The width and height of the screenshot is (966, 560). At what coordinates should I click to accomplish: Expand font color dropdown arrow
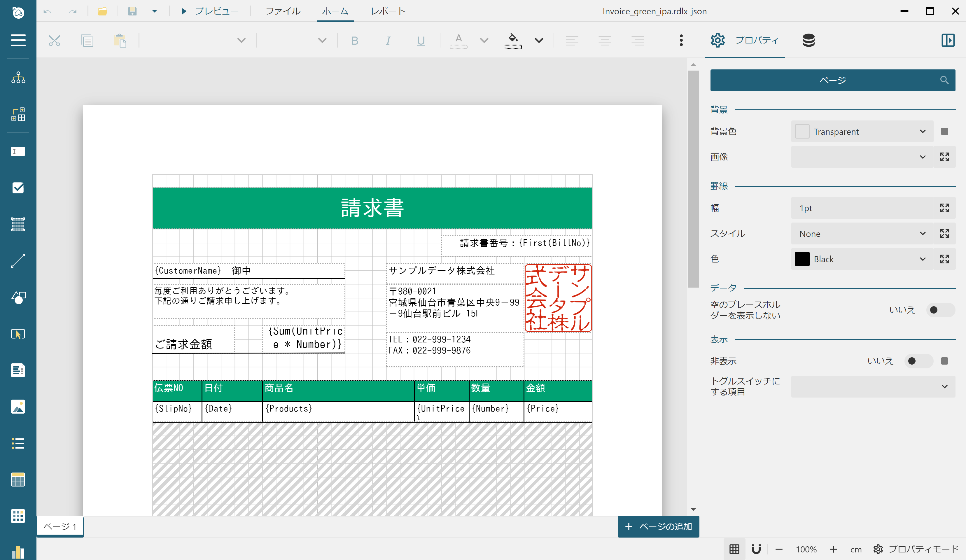point(484,40)
